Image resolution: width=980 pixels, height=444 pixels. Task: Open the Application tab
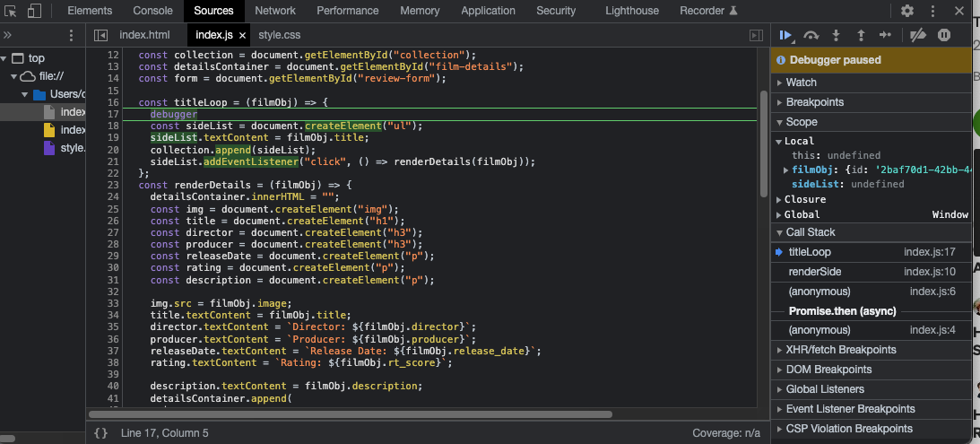[488, 11]
